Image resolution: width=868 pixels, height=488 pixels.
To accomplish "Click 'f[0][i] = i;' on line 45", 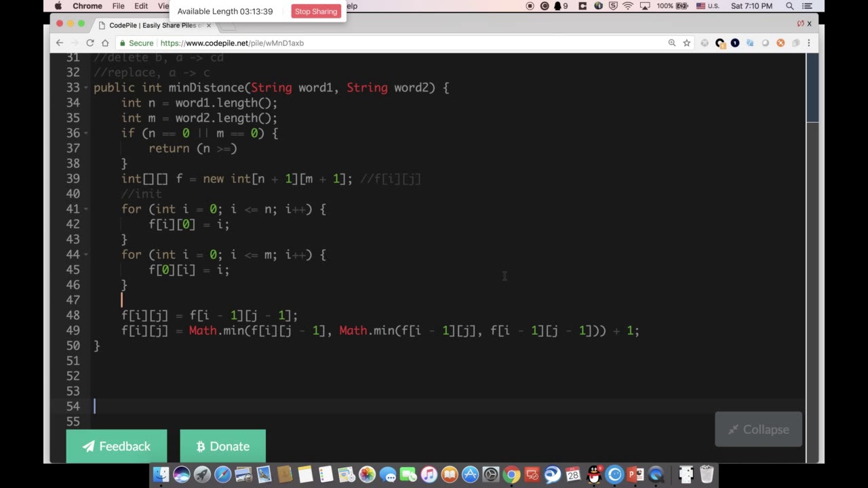I will pyautogui.click(x=189, y=270).
